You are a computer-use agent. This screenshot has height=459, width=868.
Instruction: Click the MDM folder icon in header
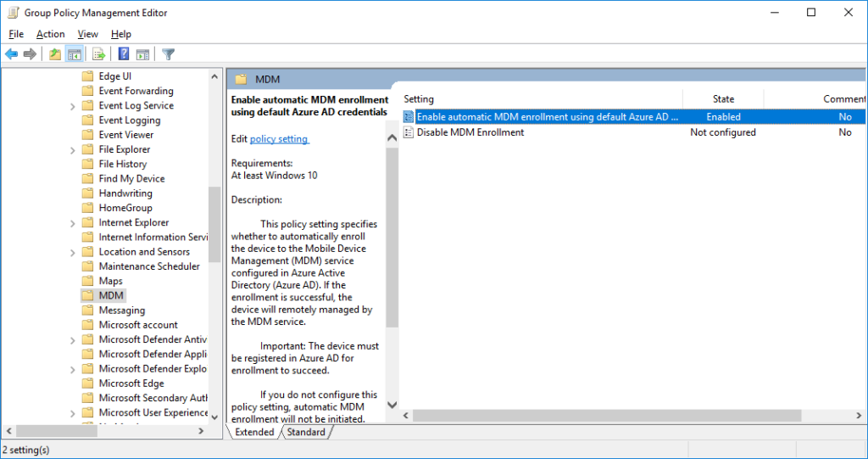point(241,79)
